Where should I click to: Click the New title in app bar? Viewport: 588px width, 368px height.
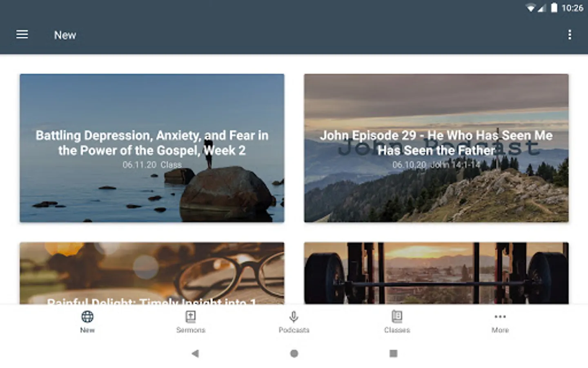(x=65, y=35)
